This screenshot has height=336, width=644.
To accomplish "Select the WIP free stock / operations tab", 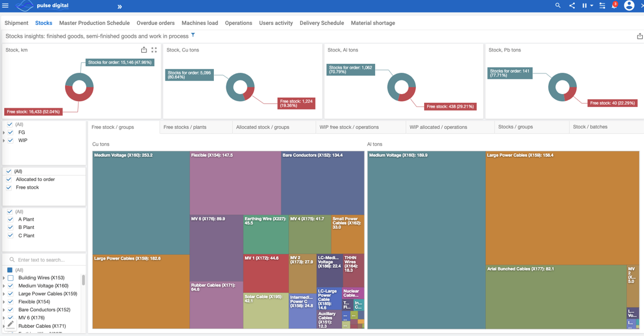I will click(349, 127).
